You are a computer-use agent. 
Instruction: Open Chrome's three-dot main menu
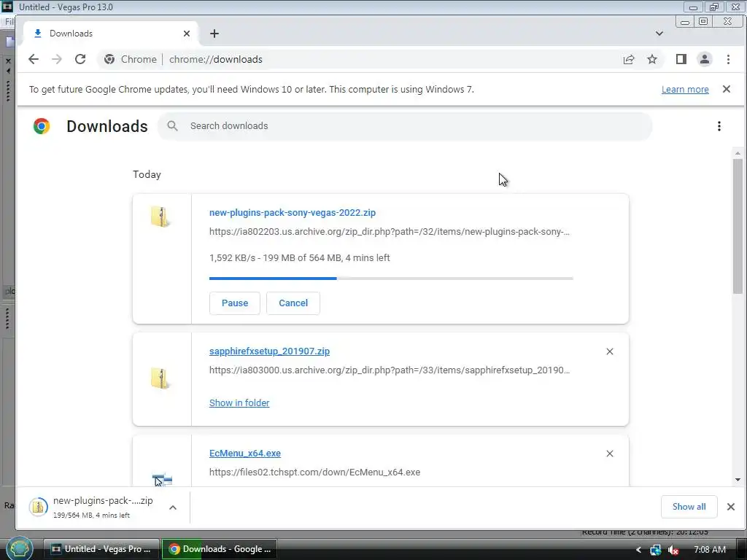pyautogui.click(x=728, y=59)
